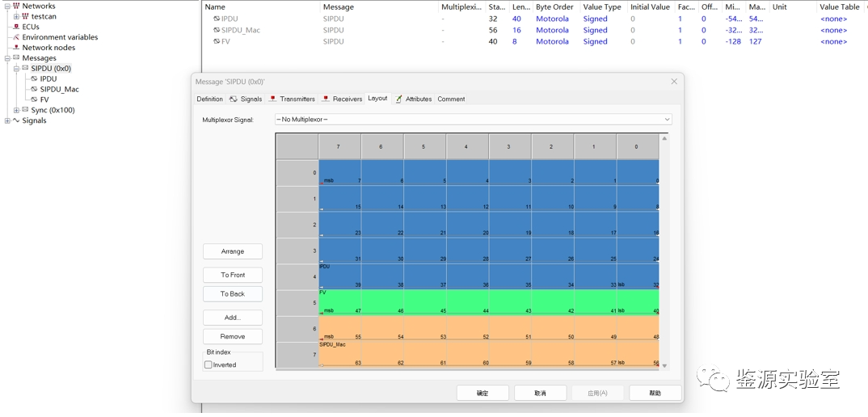The image size is (868, 417).
Task: Click the FV signal icon in list
Action: pos(216,41)
